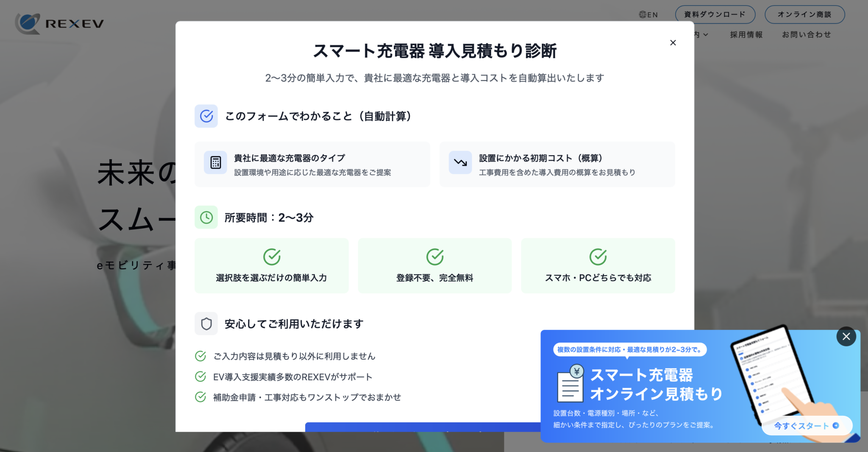Click the shield icon beside 安心してご利用いただけます
This screenshot has height=452, width=868.
(x=206, y=324)
